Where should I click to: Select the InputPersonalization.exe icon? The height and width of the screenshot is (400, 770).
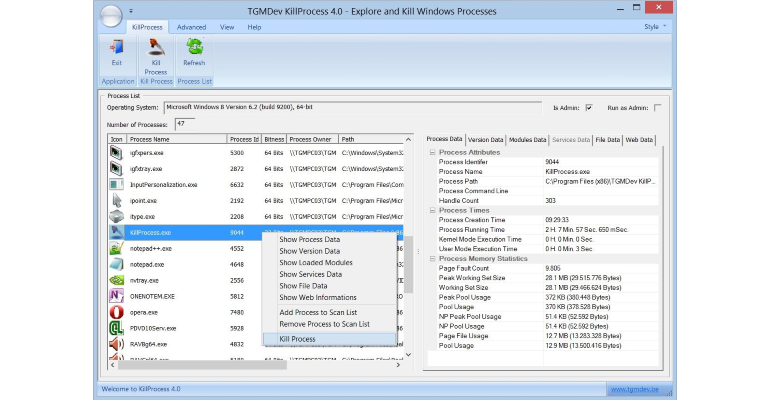coord(116,185)
